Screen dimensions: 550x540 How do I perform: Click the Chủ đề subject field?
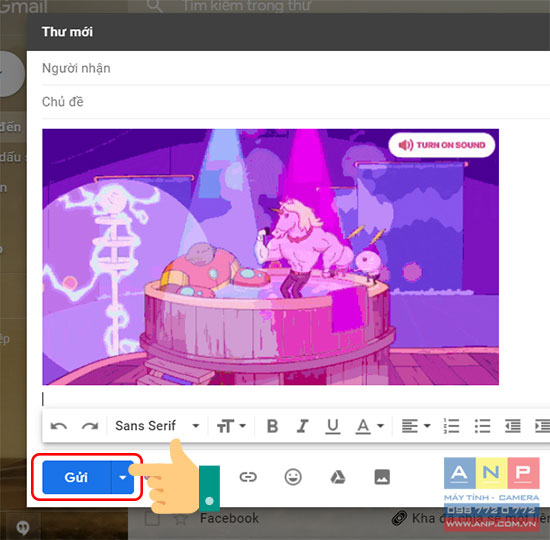[x=296, y=102]
